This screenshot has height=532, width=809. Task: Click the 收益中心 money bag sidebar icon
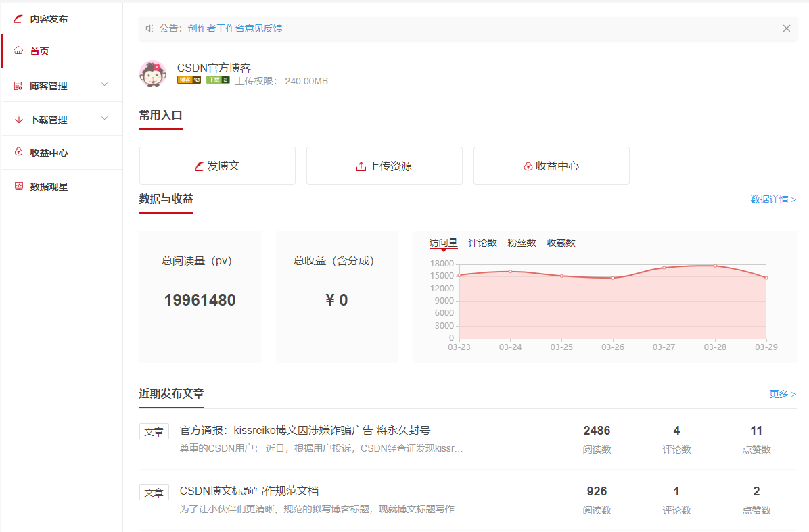(x=18, y=152)
